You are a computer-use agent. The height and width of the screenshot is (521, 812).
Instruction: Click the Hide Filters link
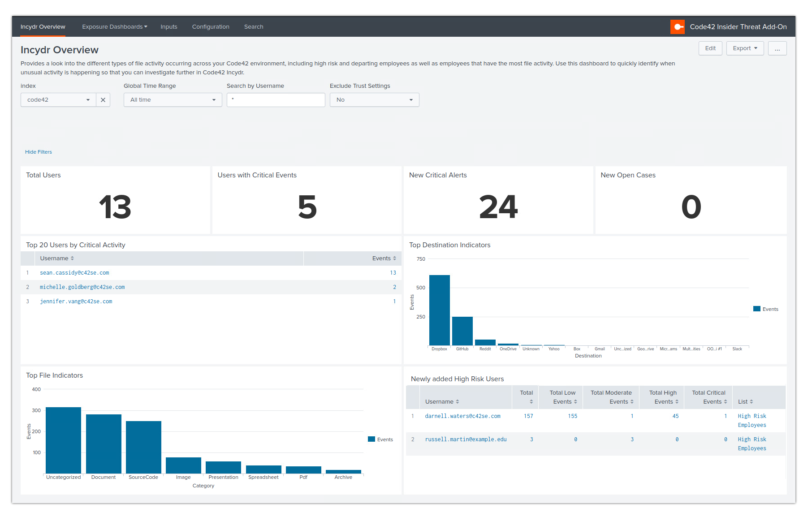[x=38, y=152]
